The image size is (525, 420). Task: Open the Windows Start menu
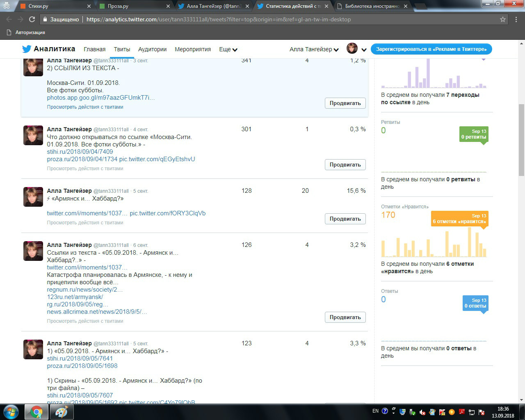click(x=11, y=412)
